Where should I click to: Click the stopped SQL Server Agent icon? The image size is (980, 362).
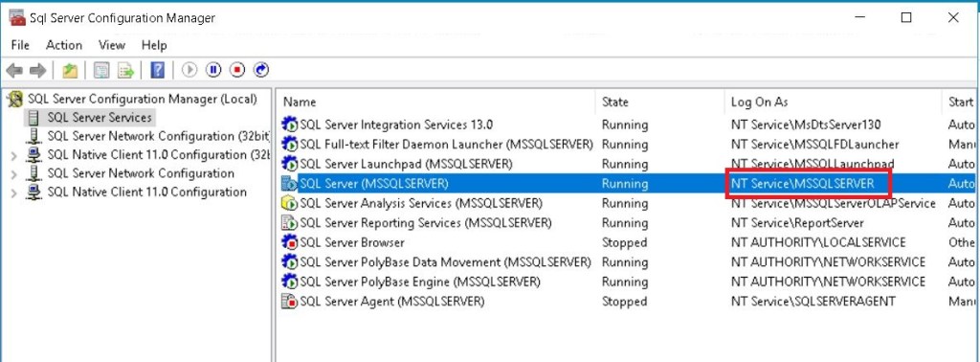pos(290,302)
